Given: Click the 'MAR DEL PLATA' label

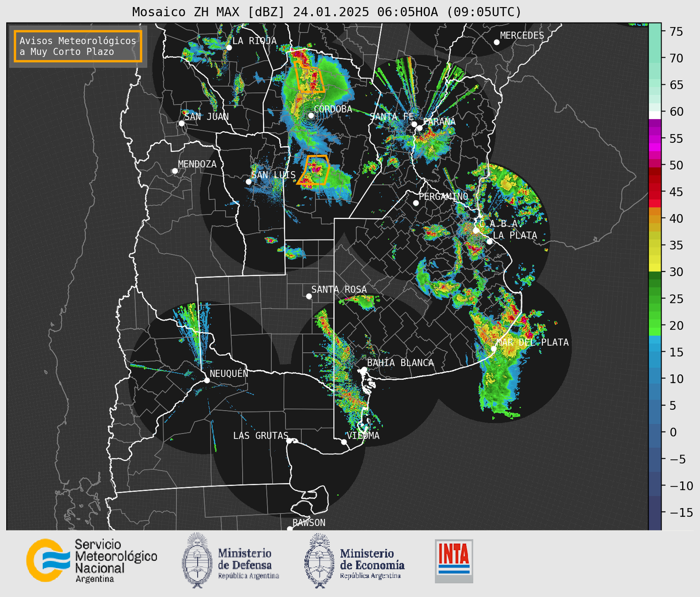Looking at the screenshot, I should coord(532,343).
